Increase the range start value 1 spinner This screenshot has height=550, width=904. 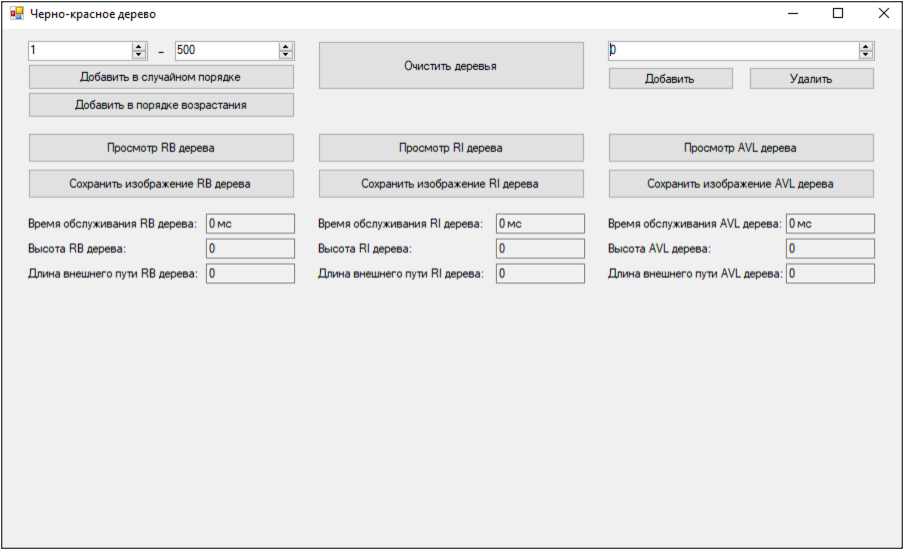(x=139, y=47)
